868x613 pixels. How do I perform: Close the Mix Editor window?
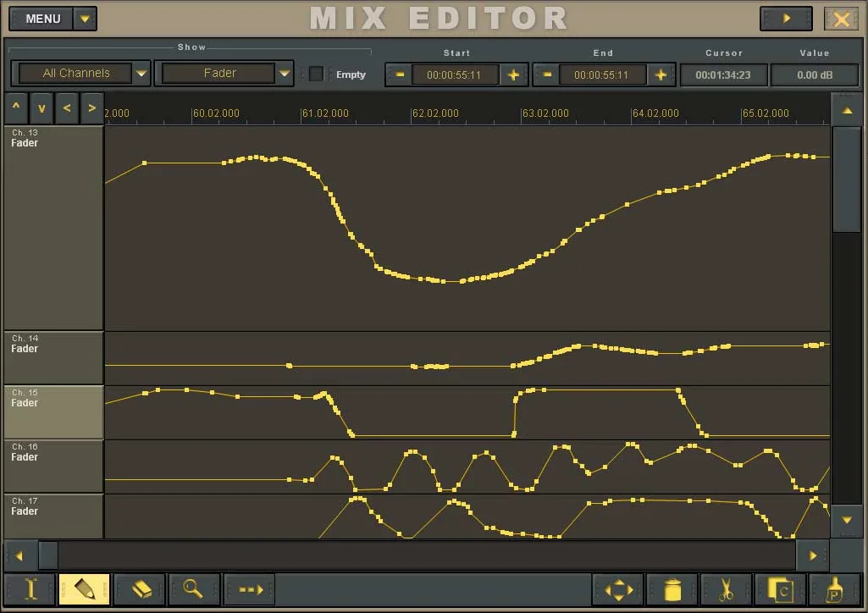click(842, 19)
